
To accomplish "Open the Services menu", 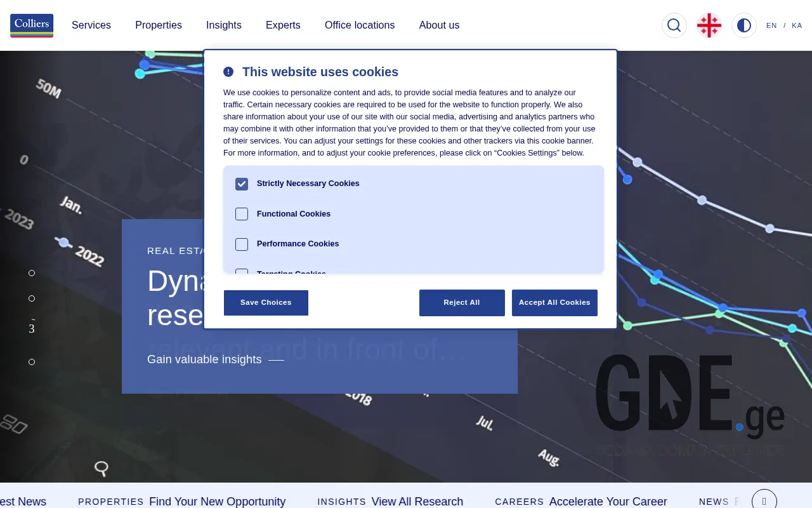I will point(91,25).
